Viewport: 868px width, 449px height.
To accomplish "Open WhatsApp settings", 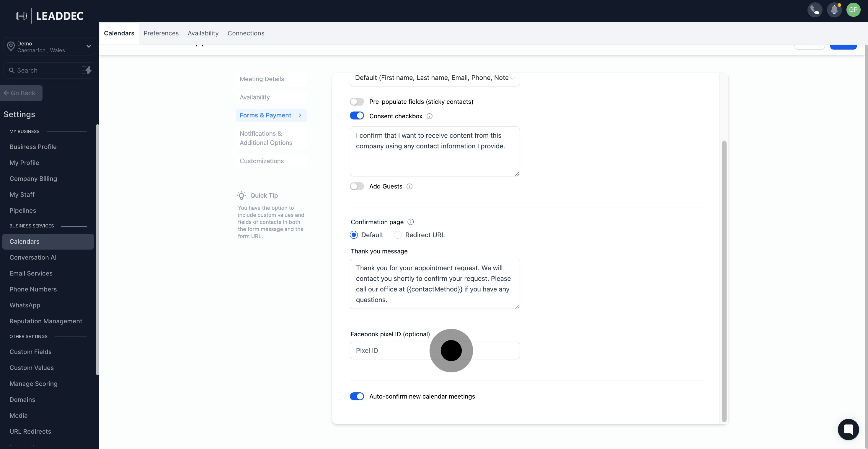I will click(x=25, y=305).
